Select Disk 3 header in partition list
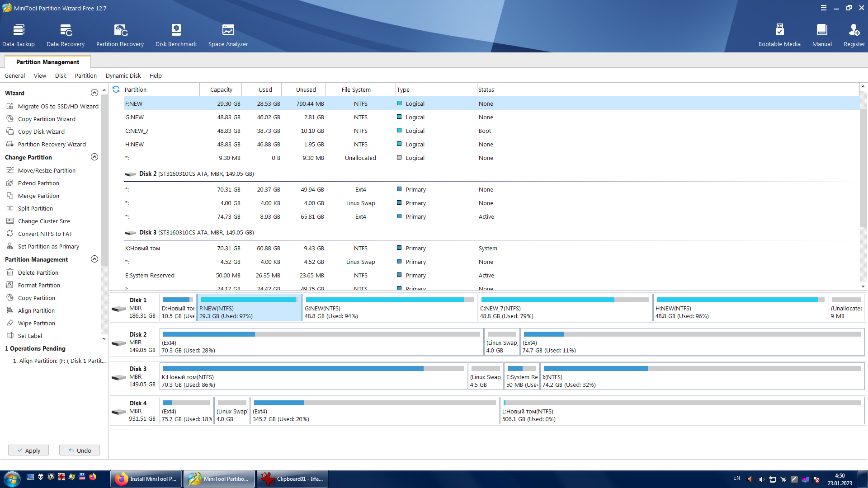 click(x=491, y=232)
